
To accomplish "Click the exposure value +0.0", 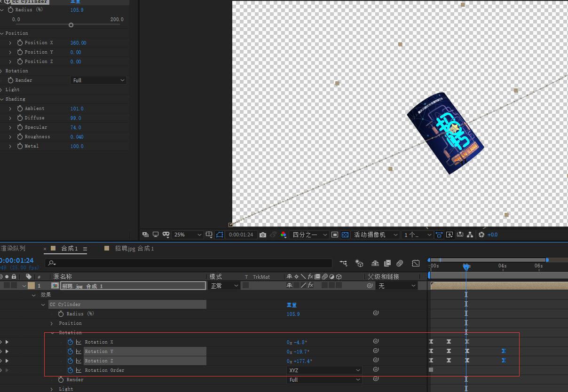I will click(493, 235).
